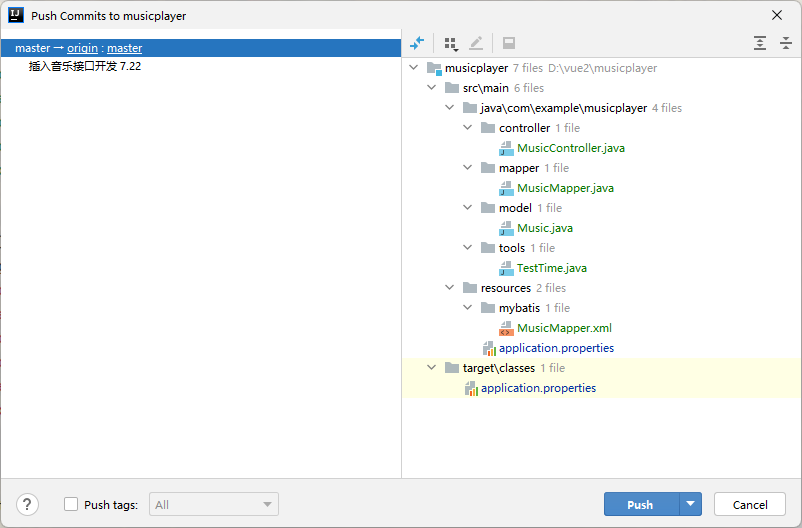The width and height of the screenshot is (802, 528).
Task: Select MusicMapper.xml in file tree
Action: point(564,328)
